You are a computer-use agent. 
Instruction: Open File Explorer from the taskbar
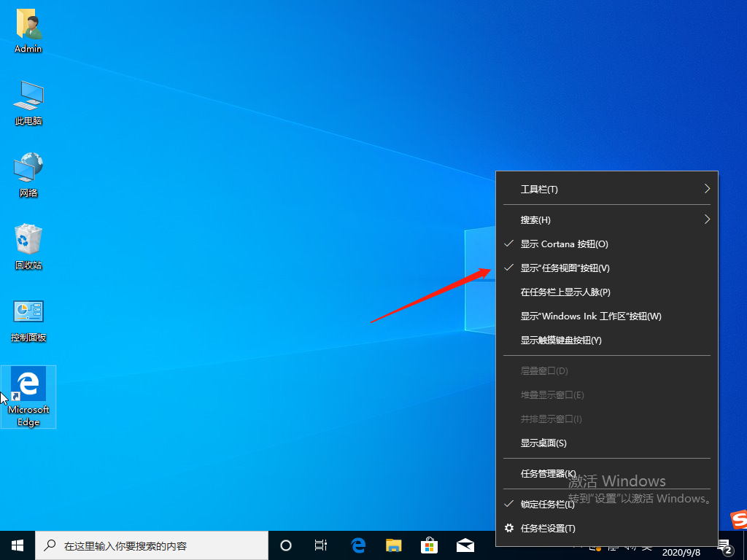[393, 545]
